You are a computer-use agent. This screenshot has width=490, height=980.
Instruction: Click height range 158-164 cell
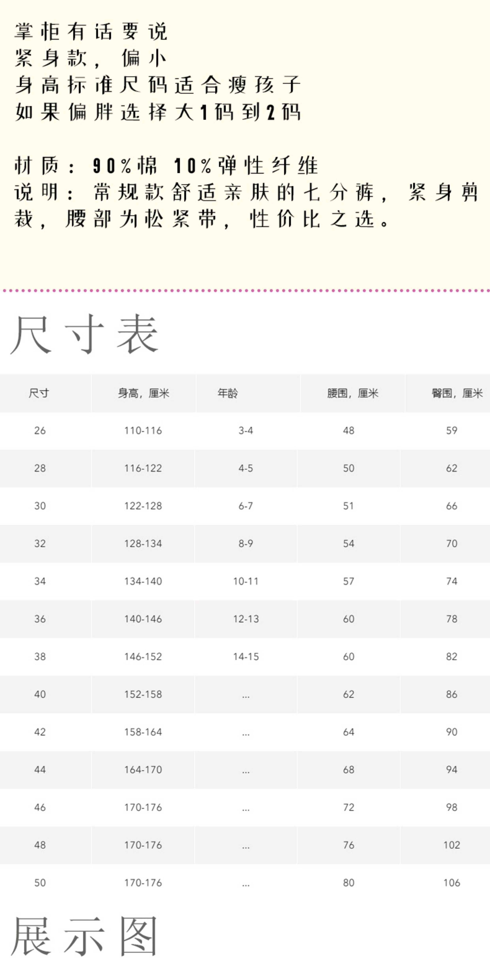tap(143, 732)
